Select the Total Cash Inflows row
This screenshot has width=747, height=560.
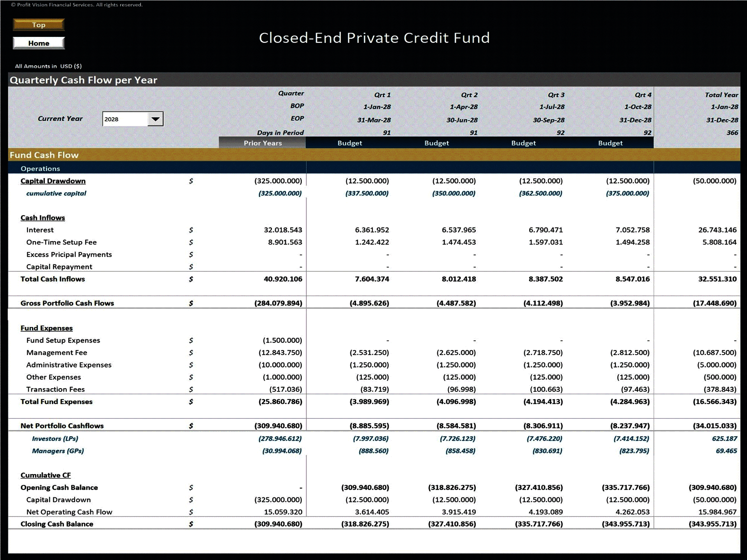pos(53,279)
